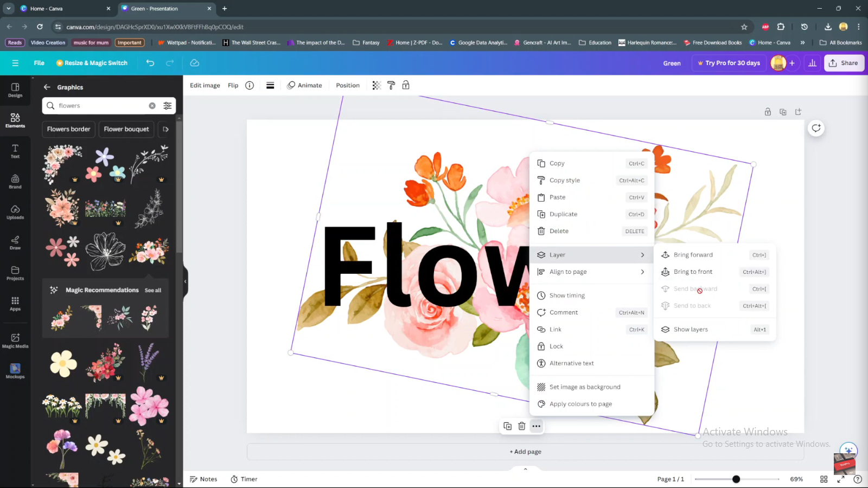Open the Elements sidebar panel
The width and height of the screenshot is (868, 488).
(x=15, y=120)
